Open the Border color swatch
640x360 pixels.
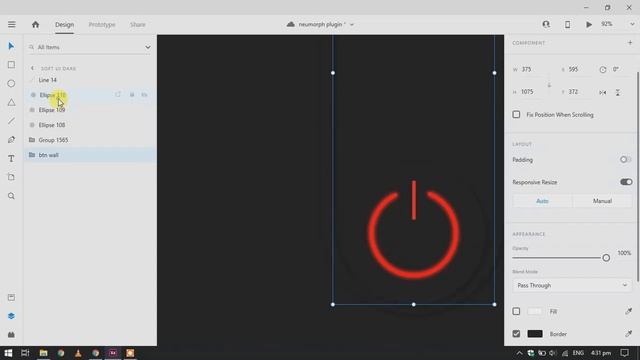[535, 334]
